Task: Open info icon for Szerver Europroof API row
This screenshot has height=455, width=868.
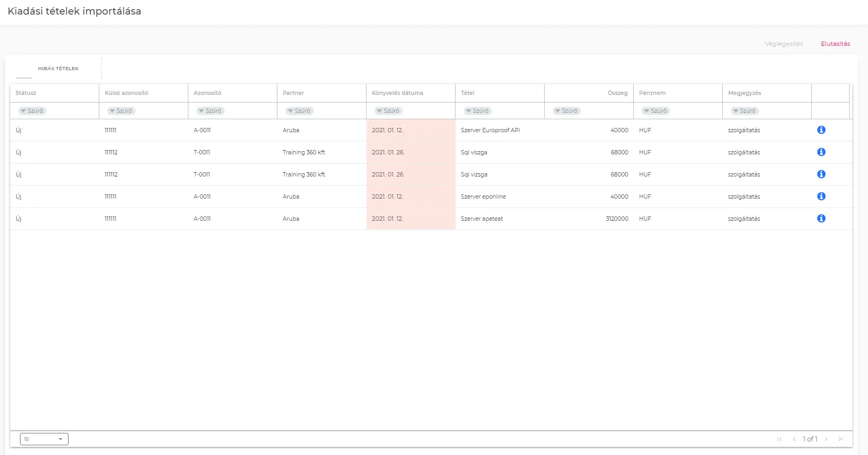Action: tap(821, 130)
